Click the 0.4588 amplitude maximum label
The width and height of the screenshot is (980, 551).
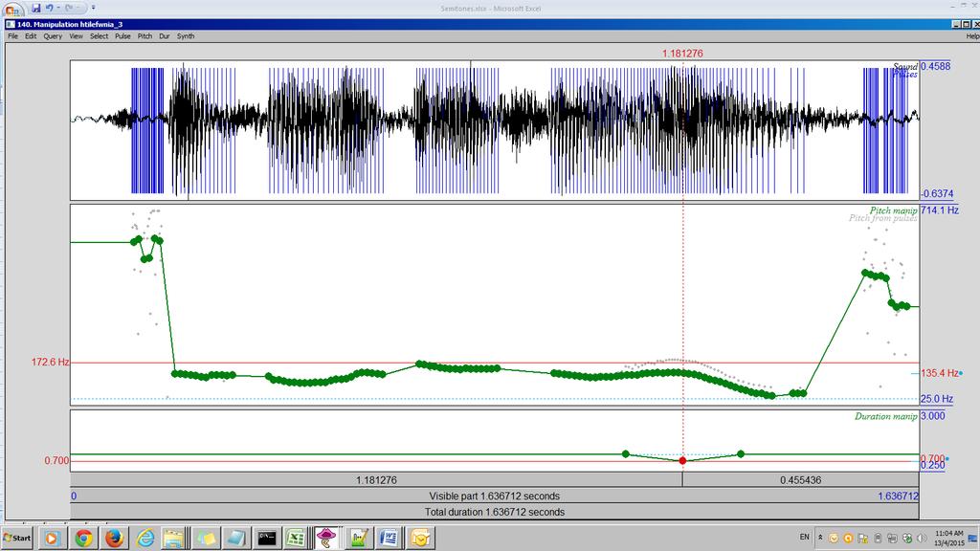(x=936, y=66)
